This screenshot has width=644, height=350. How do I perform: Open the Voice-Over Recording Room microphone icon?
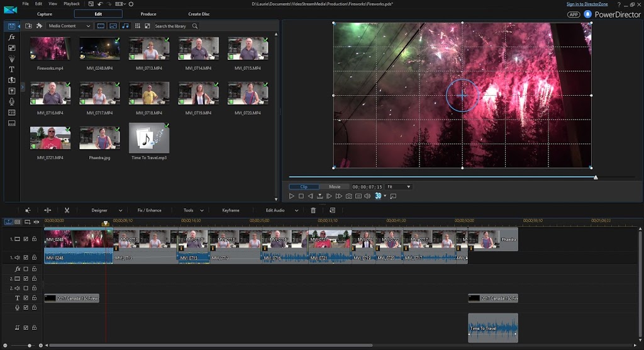click(x=11, y=101)
